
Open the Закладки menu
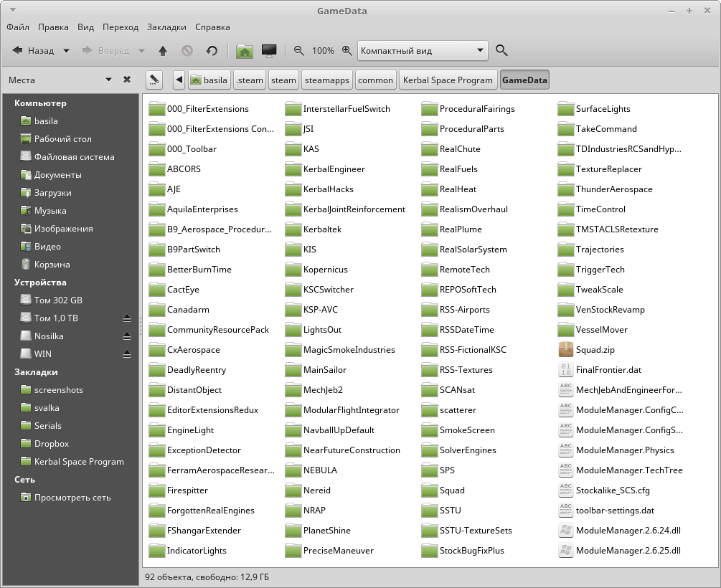[166, 27]
